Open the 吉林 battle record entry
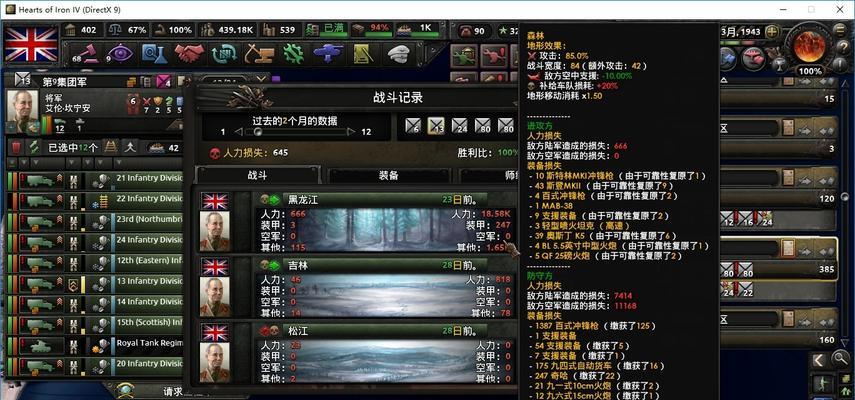The width and height of the screenshot is (855, 400). point(357,287)
